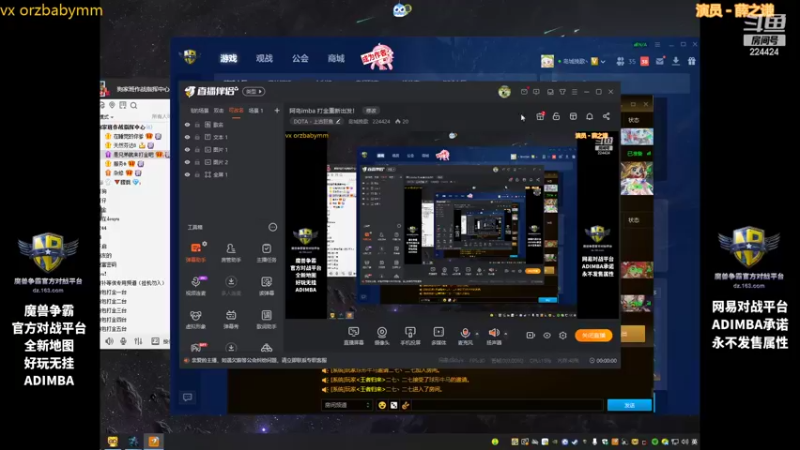Open the 房管助手 tool
800x450 pixels.
click(231, 252)
